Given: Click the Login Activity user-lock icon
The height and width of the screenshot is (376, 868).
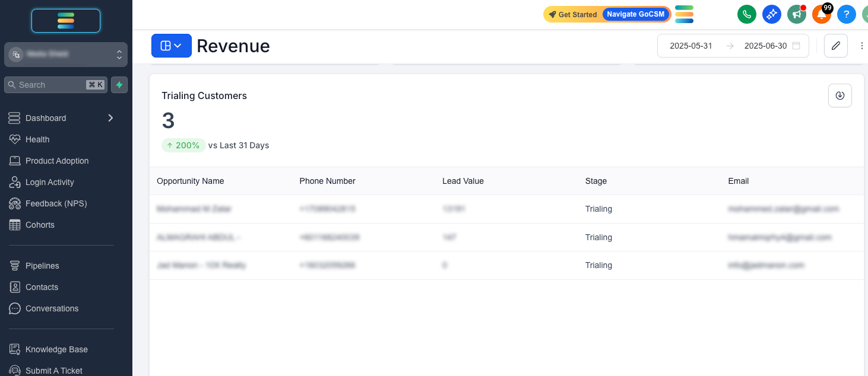Looking at the screenshot, I should (14, 182).
